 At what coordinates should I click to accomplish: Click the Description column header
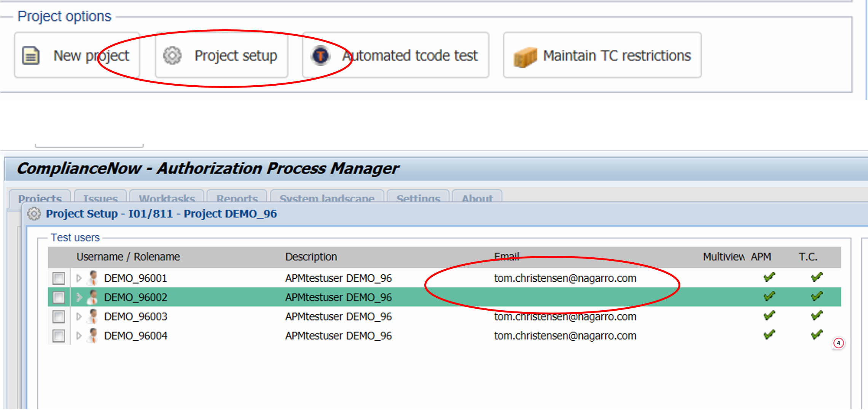[x=311, y=257]
